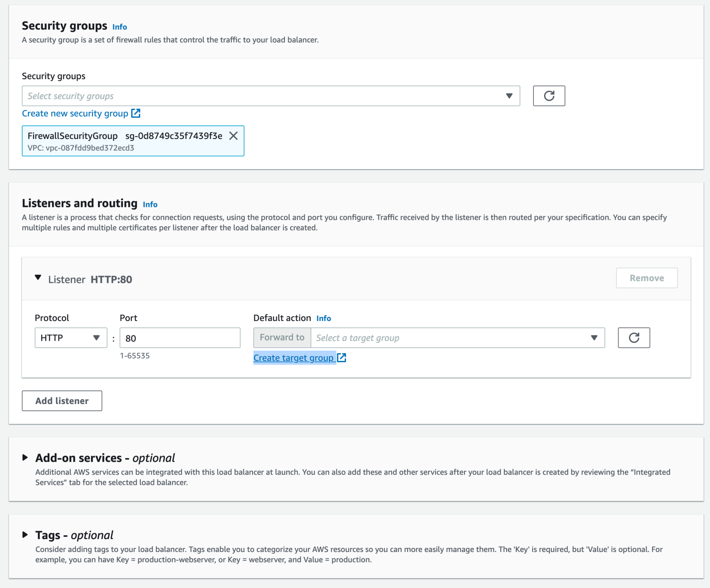Click Info next to Security groups heading

[120, 27]
